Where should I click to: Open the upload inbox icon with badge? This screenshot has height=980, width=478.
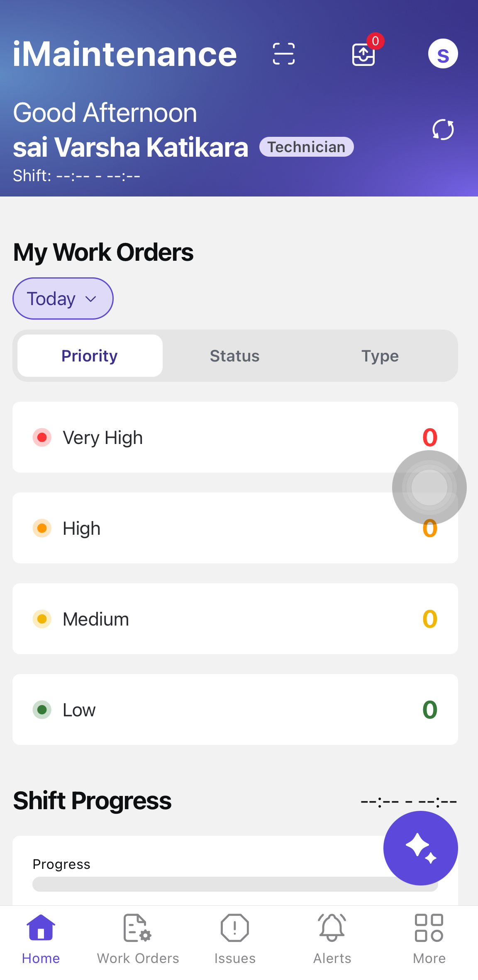[x=364, y=54]
